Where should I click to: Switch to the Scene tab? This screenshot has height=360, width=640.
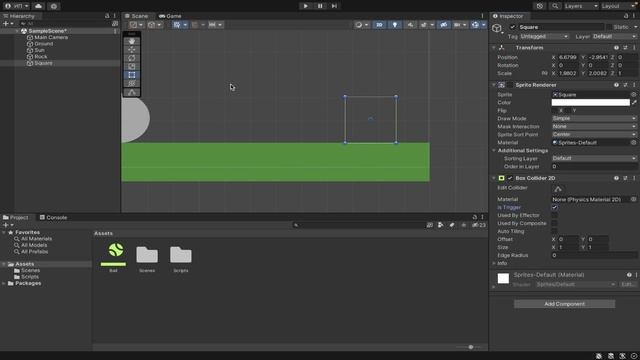pyautogui.click(x=136, y=16)
